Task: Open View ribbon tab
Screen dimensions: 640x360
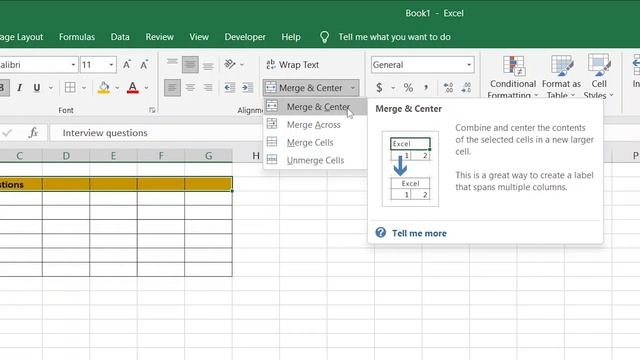Action: (x=199, y=37)
